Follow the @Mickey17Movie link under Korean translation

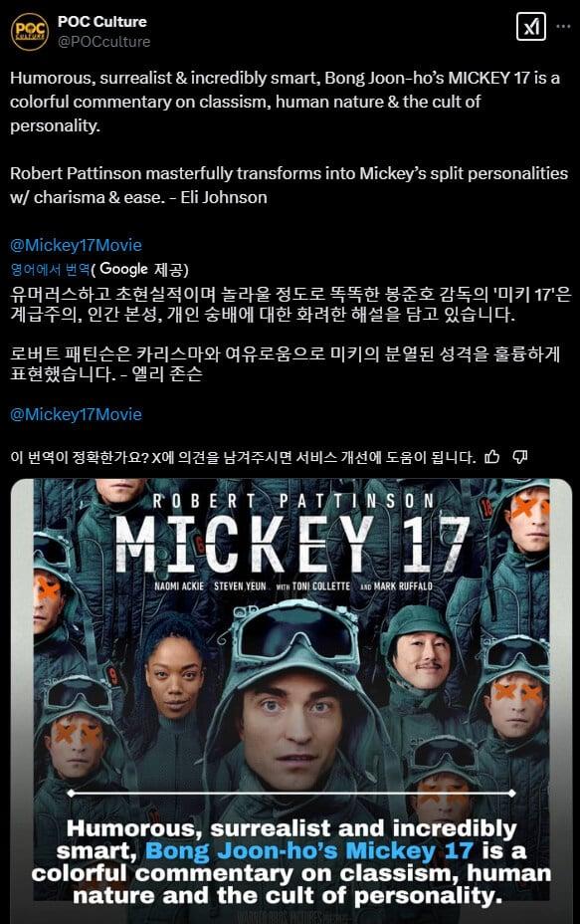tap(76, 414)
